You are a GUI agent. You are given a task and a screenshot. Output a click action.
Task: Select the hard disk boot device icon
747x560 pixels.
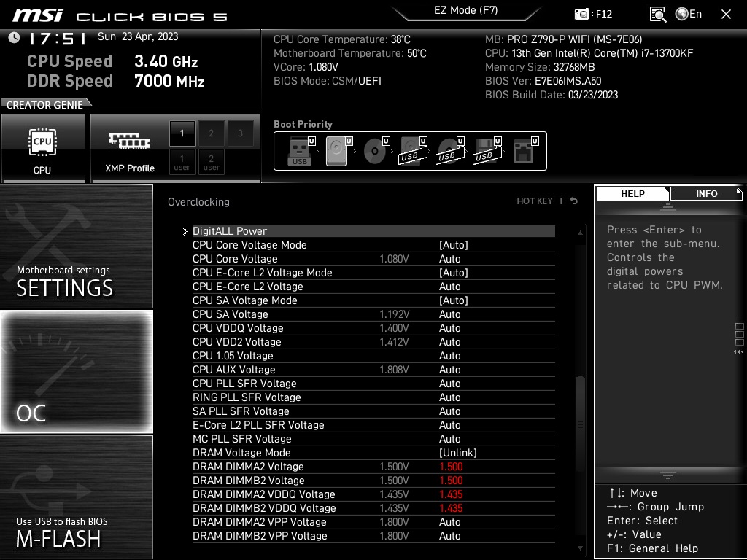point(338,151)
